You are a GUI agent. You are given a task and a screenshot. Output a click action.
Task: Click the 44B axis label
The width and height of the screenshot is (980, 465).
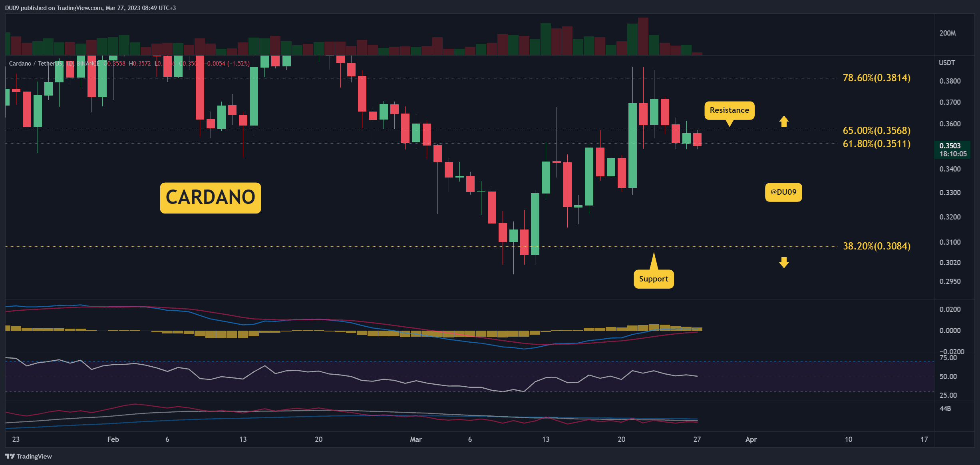pyautogui.click(x=945, y=409)
